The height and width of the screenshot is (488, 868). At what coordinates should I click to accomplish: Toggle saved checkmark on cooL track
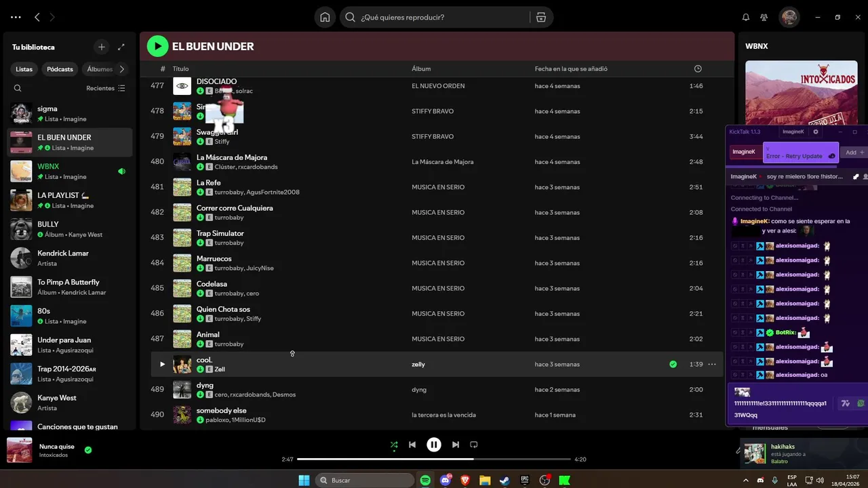673,364
